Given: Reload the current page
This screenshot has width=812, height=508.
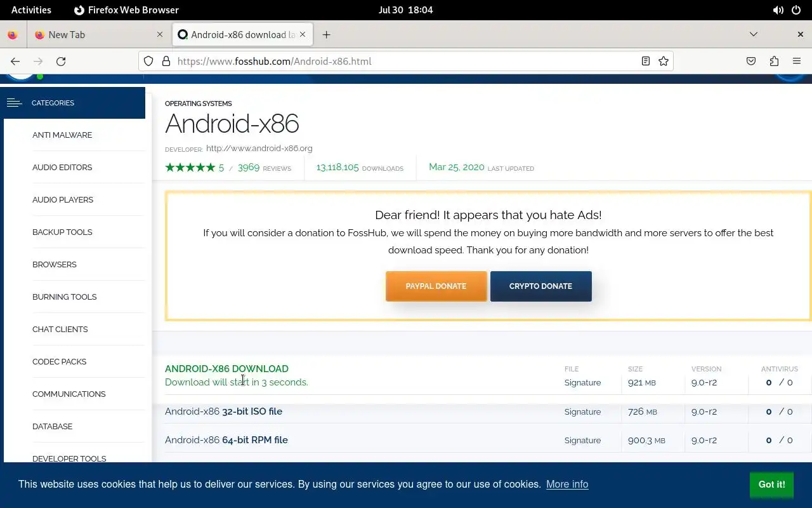Looking at the screenshot, I should pyautogui.click(x=61, y=62).
